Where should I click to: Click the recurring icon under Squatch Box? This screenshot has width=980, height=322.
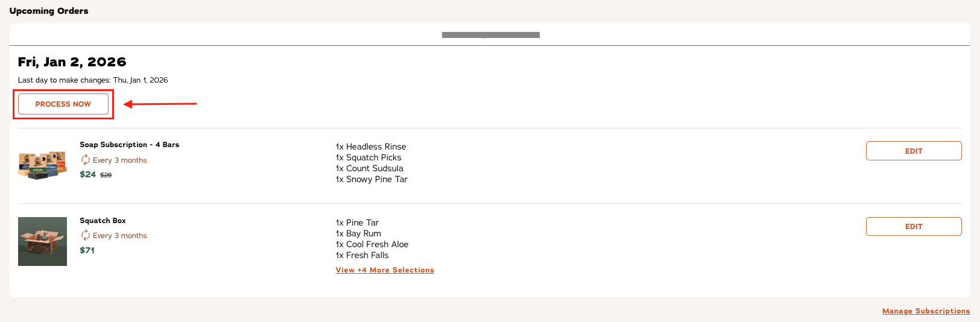click(86, 235)
